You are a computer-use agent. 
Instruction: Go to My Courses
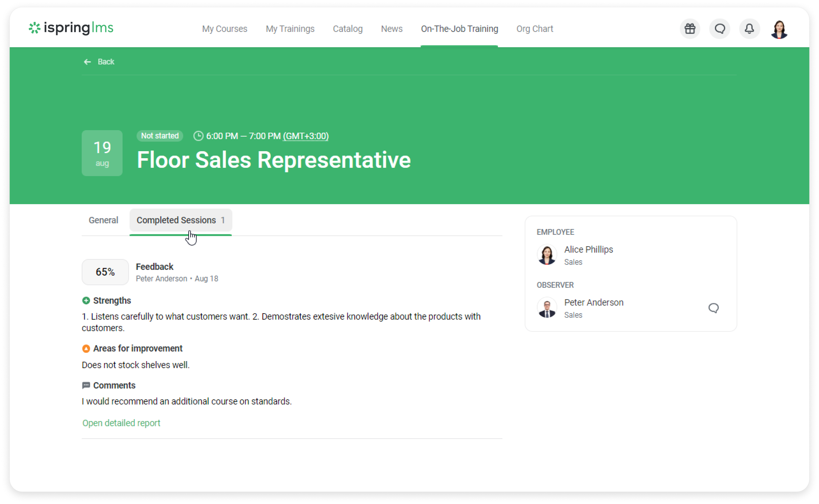tap(224, 29)
